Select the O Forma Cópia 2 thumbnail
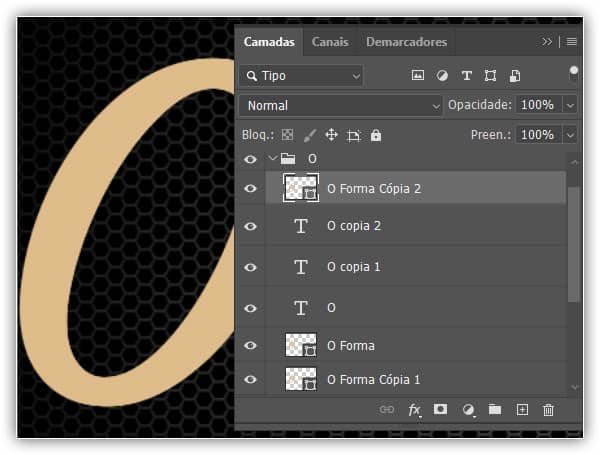The width and height of the screenshot is (600, 455). pyautogui.click(x=301, y=188)
